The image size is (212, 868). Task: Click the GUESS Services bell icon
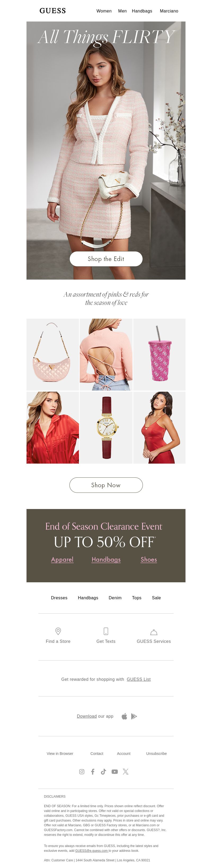(x=153, y=632)
